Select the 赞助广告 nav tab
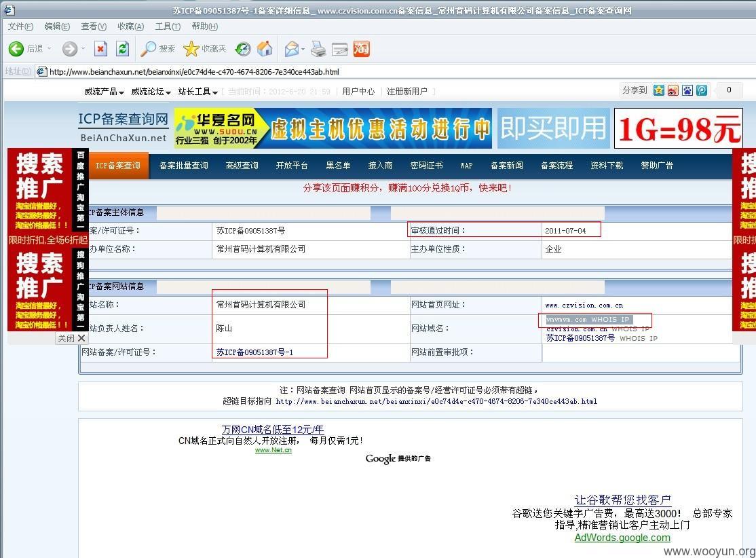The width and height of the screenshot is (756, 558). (x=657, y=166)
